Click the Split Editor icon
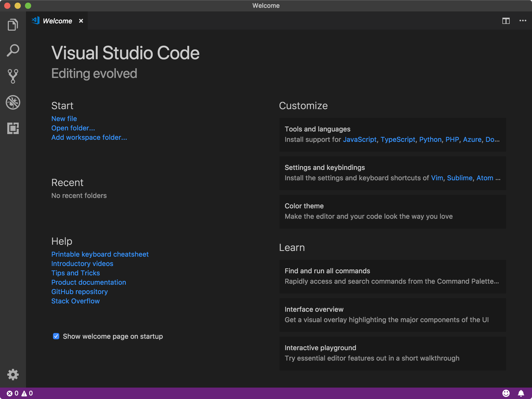 click(506, 21)
